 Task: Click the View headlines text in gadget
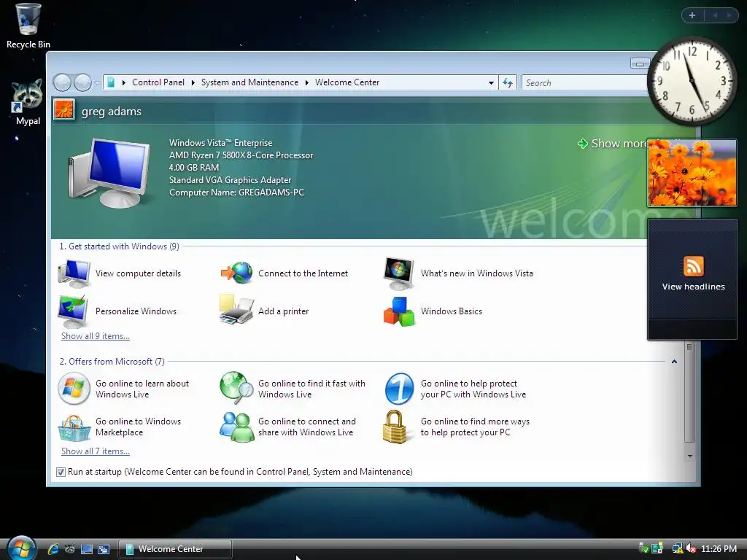(x=693, y=287)
